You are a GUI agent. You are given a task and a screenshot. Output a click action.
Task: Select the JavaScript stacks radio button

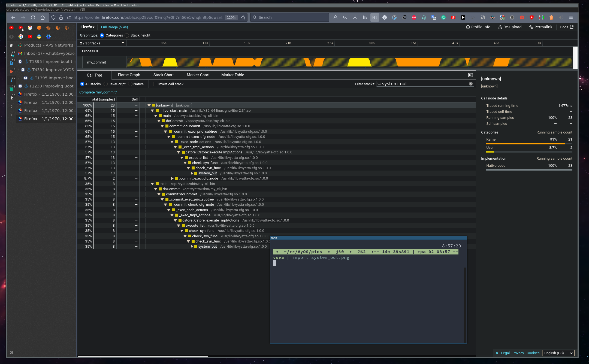point(106,84)
